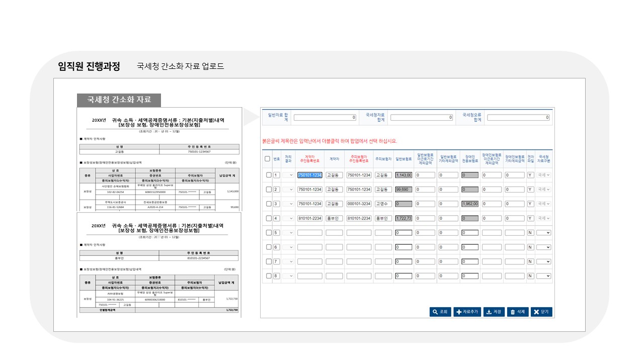Check the checkbox on row 4 for 홍부인
The height and width of the screenshot is (362, 644).
point(267,217)
